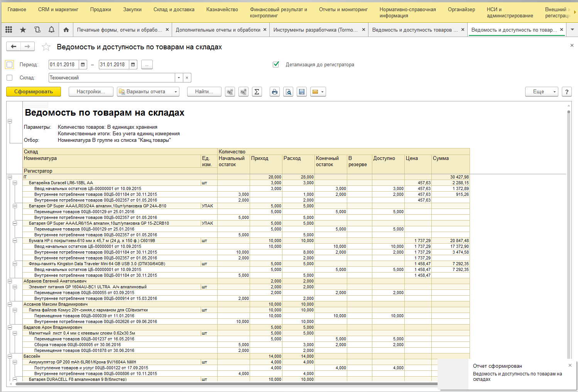Open period selection '...' button
Image resolution: width=578 pixels, height=392 pixels.
(147, 65)
